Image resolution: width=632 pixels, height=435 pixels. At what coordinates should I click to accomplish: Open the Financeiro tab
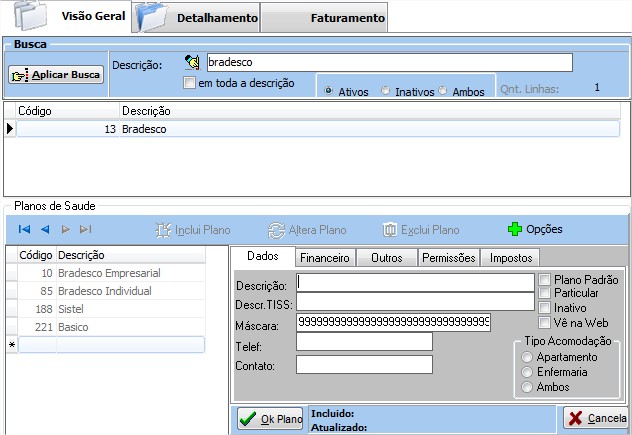click(324, 257)
